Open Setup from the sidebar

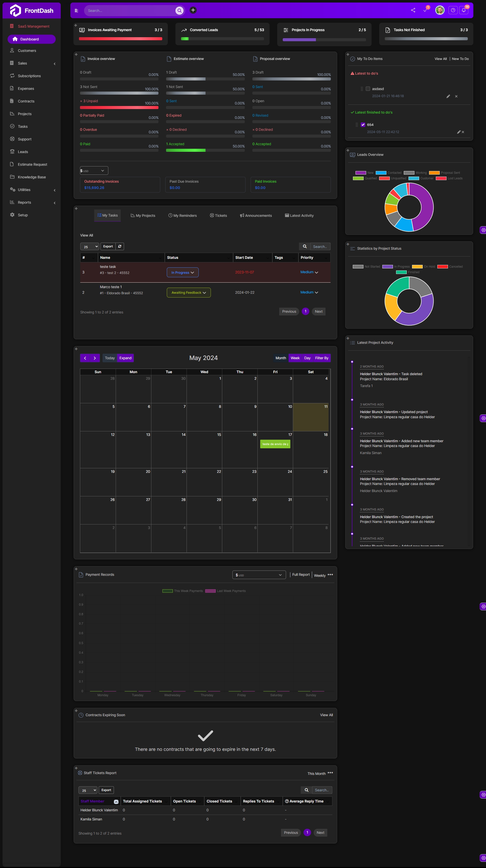(23, 215)
